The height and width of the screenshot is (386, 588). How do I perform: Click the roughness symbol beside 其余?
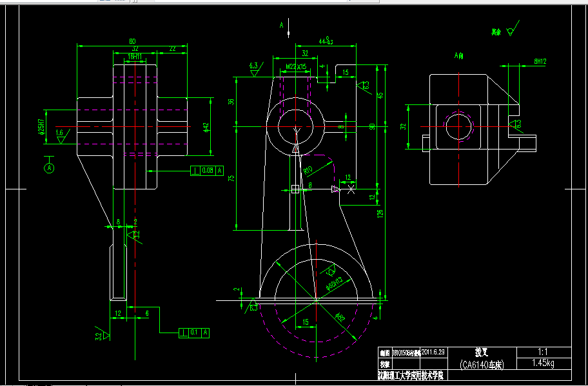click(513, 28)
